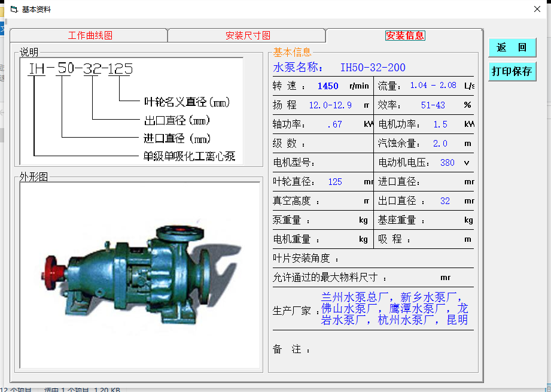Click the 叶轮名义直径(mm) diagram label
551x392 pixels.
coord(187,102)
